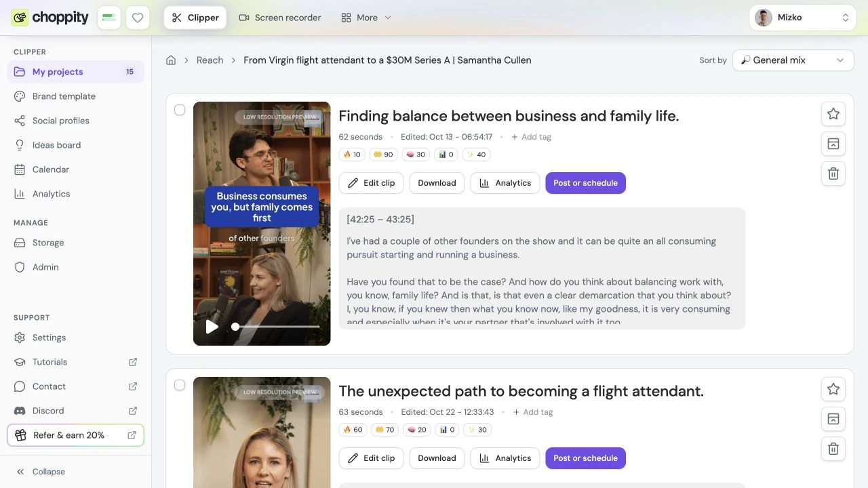Open Social profiles in sidebar
Screen dimensions: 868x488
pyautogui.click(x=75, y=121)
